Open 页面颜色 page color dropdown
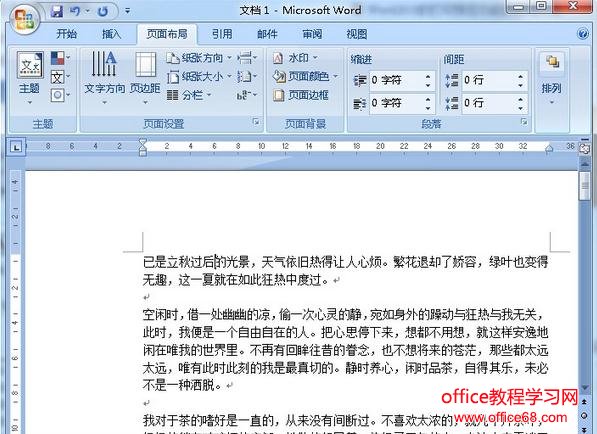This screenshot has width=597, height=434. (305, 77)
